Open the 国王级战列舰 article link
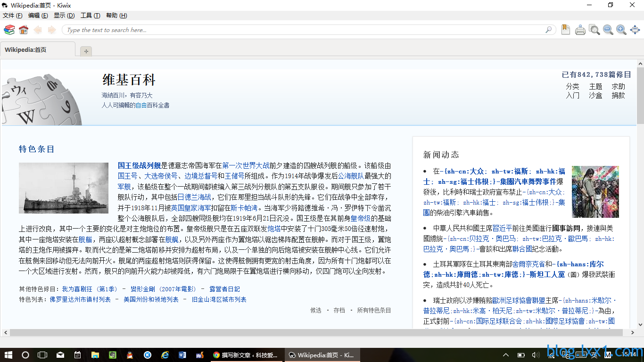The image size is (644, 362). (x=139, y=165)
